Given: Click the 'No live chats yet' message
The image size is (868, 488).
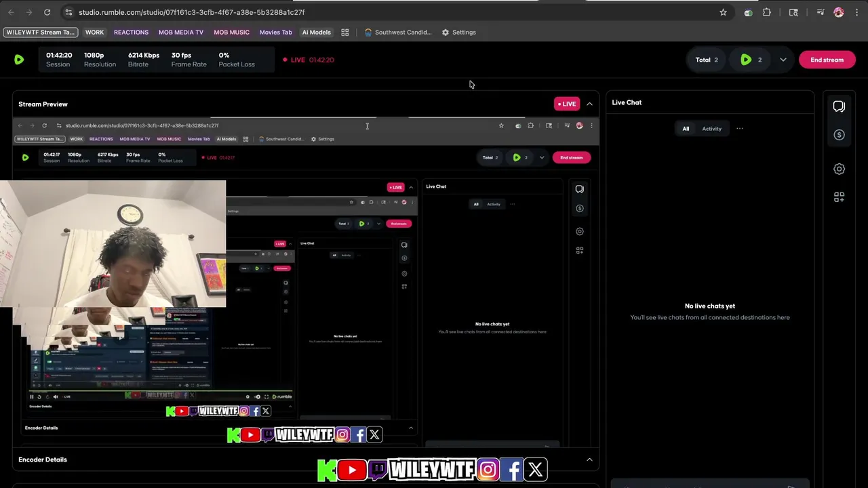Looking at the screenshot, I should tap(710, 306).
